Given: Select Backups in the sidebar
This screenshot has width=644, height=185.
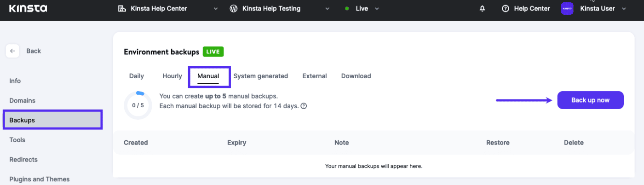Looking at the screenshot, I should tap(53, 120).
